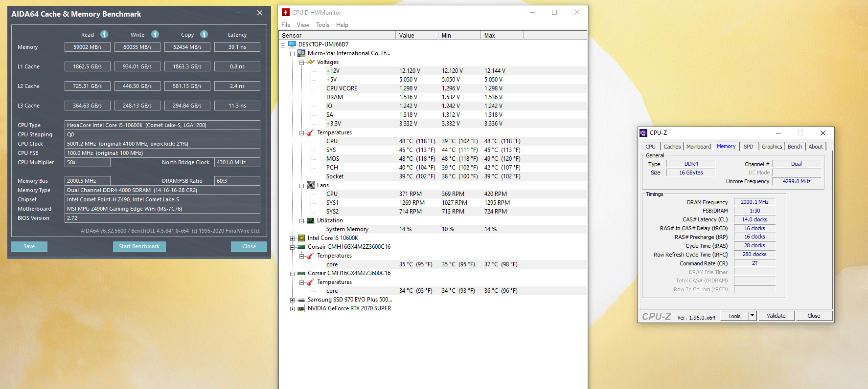
Task: Click thermometer icon under second Corsair module
Action: 311,281
